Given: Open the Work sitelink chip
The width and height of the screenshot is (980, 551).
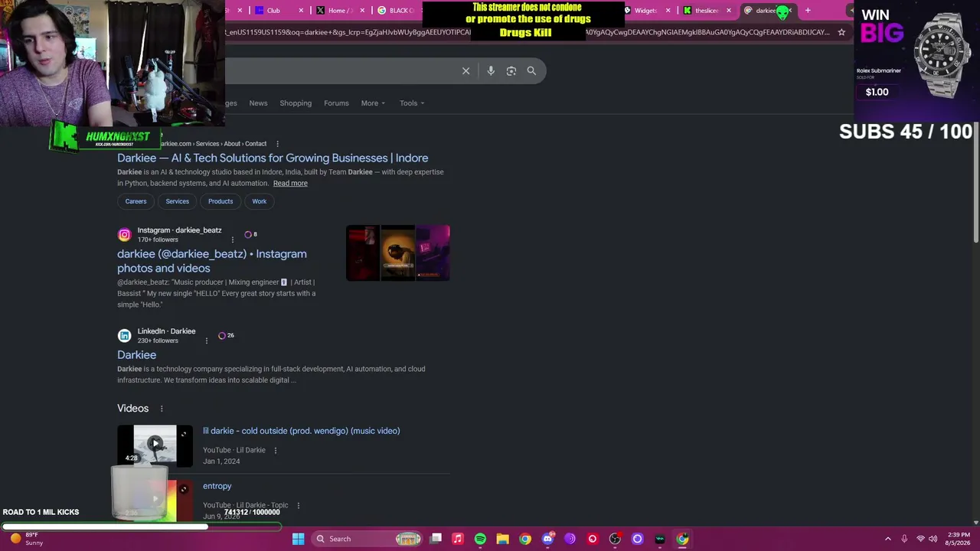Looking at the screenshot, I should (x=260, y=201).
